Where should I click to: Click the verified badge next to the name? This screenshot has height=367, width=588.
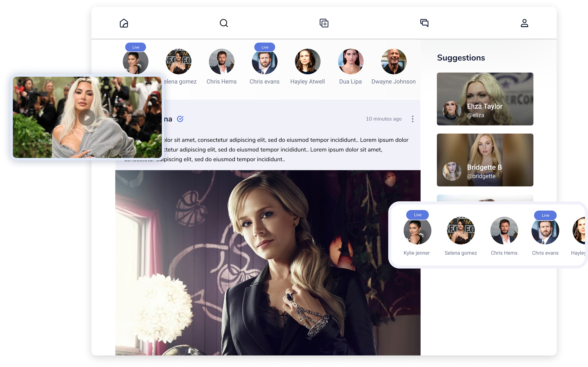[180, 119]
